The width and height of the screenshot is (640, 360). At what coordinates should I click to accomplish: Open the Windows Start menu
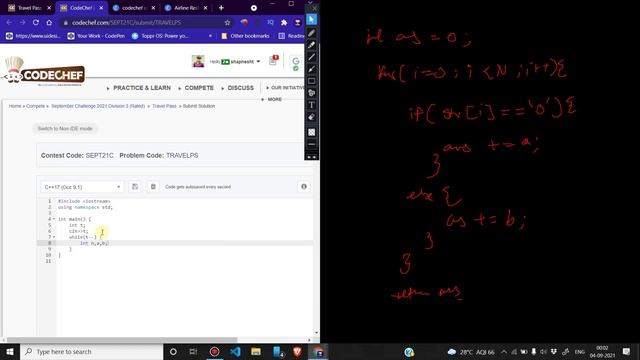click(10, 351)
